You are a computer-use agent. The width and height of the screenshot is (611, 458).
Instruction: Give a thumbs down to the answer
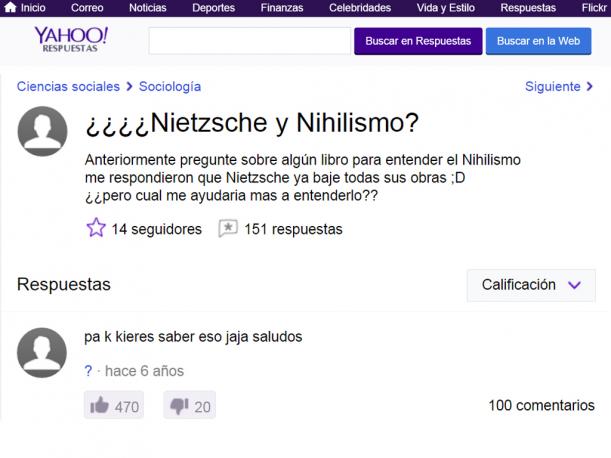point(189,405)
